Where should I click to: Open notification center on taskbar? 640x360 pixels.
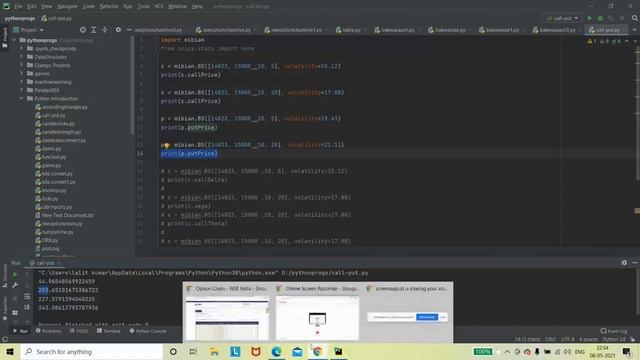[627, 351]
